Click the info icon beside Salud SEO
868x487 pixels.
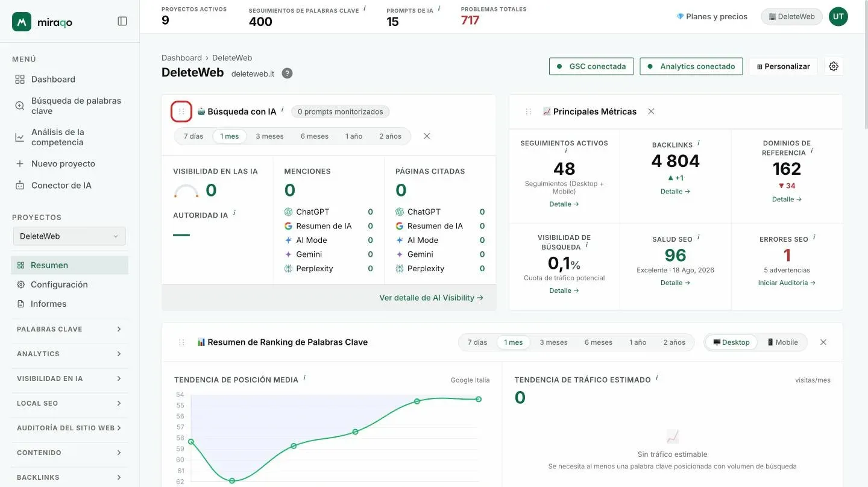(699, 237)
